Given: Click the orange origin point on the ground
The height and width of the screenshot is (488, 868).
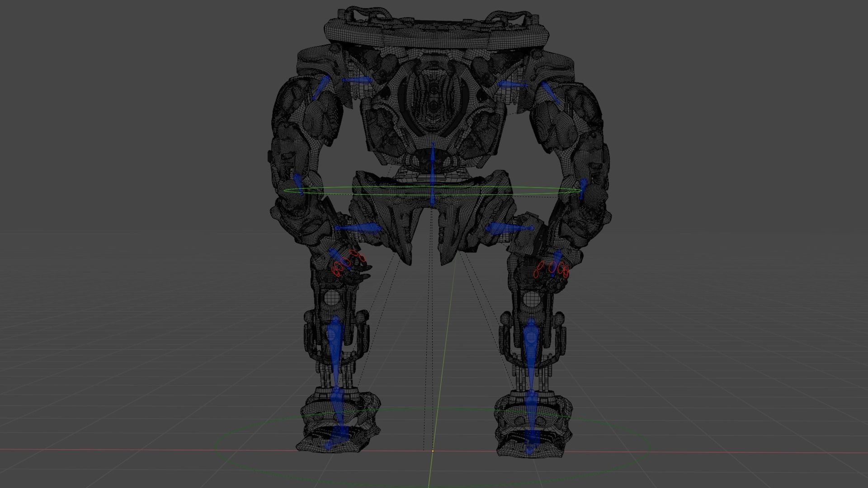Looking at the screenshot, I should (x=433, y=450).
